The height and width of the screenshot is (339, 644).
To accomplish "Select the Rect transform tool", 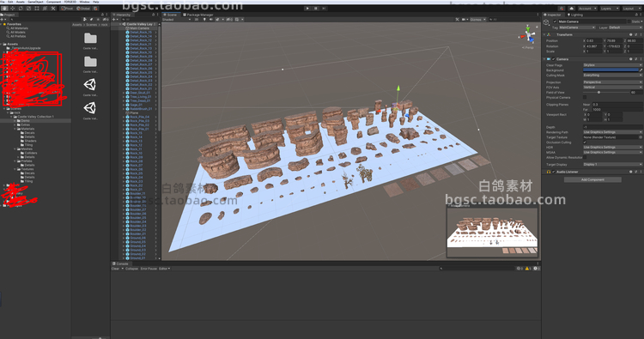I will tap(37, 9).
